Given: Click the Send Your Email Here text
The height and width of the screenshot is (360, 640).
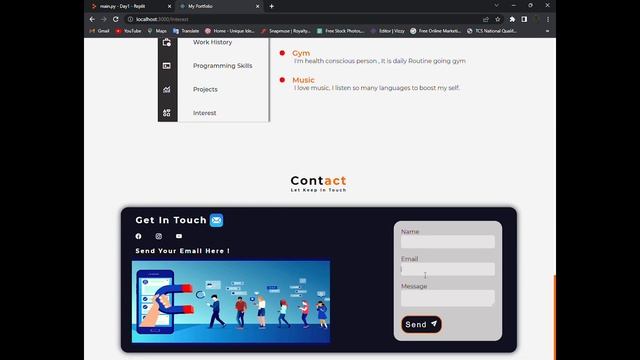Looking at the screenshot, I should point(182,251).
